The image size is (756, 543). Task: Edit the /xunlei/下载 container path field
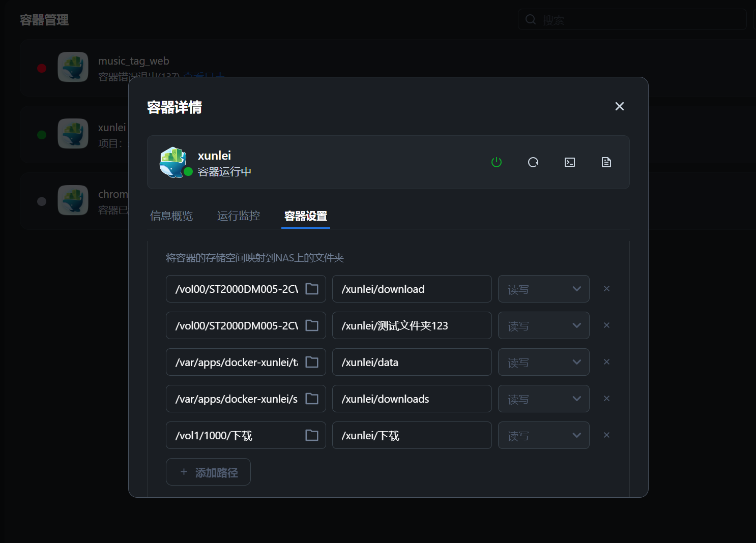click(412, 435)
